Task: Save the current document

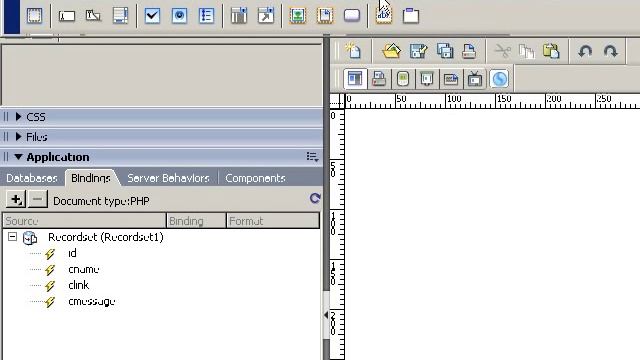Action: [x=418, y=51]
